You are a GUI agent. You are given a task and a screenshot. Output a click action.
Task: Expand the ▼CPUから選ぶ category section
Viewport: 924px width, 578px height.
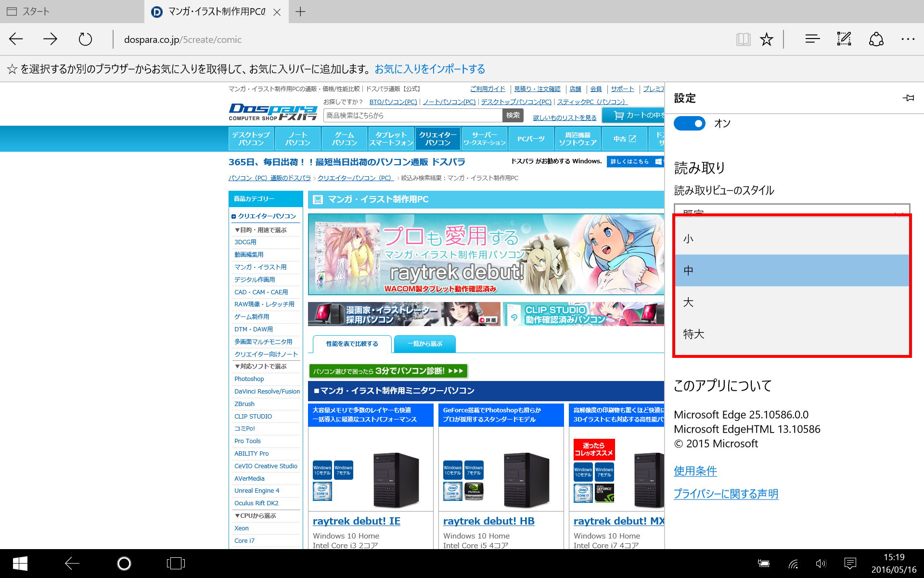tap(255, 516)
